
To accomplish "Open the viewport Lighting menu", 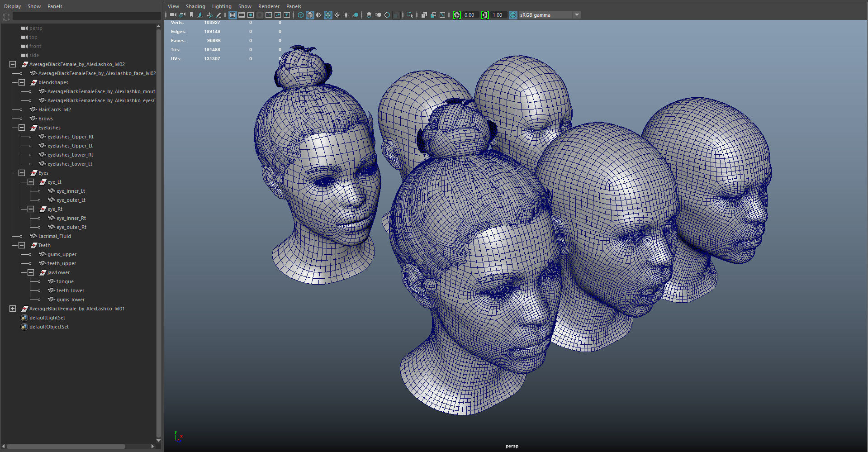I will pyautogui.click(x=222, y=6).
